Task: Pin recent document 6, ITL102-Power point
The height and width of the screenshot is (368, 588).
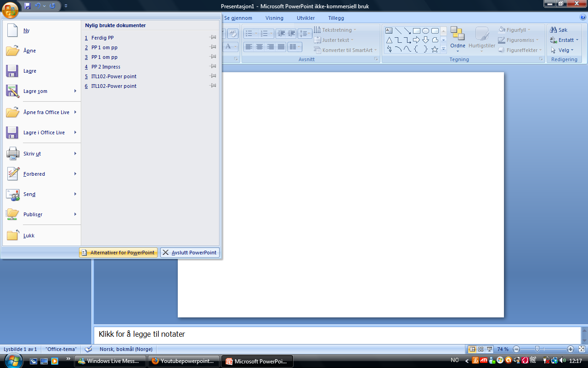Action: (x=213, y=86)
